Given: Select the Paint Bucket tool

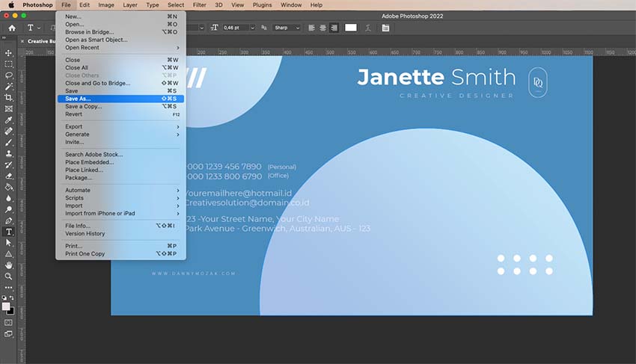Looking at the screenshot, I should click(8, 187).
